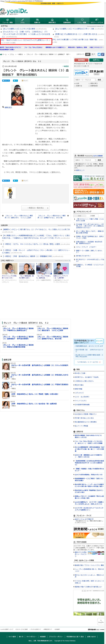Set font size to 標準
This screenshot has width=106, height=644.
coord(88,54)
